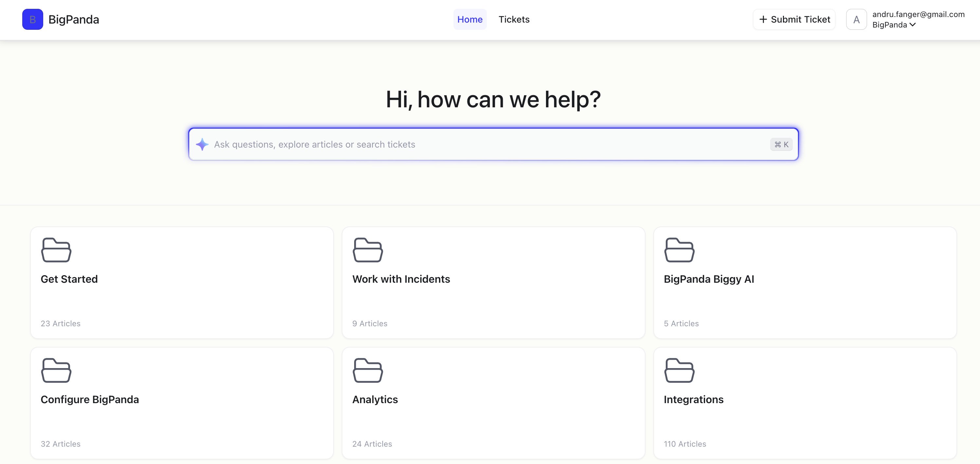Switch to the Tickets tab
Screen dimensions: 980x464
[514, 19]
